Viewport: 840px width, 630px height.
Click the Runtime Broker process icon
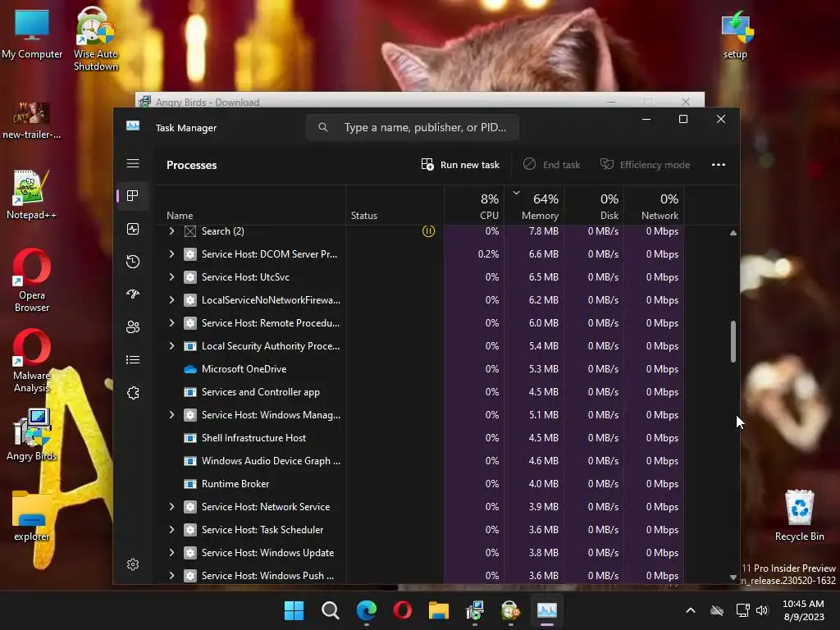pos(190,484)
